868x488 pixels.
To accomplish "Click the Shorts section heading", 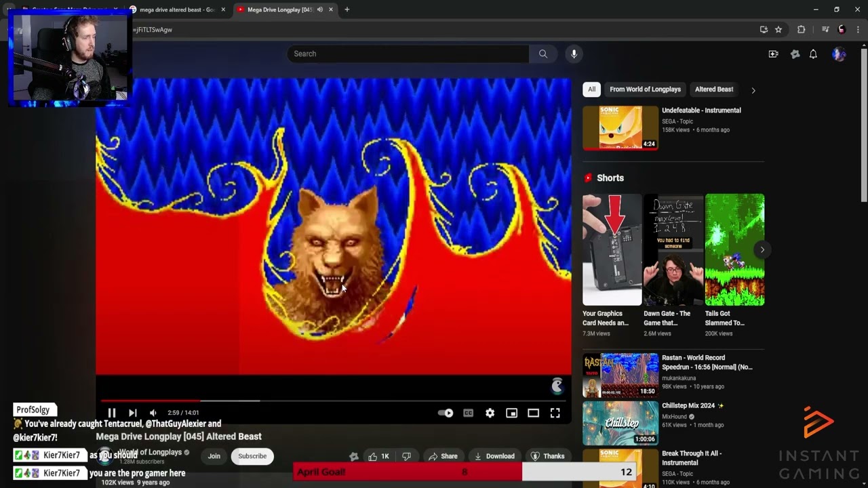I will [x=610, y=178].
